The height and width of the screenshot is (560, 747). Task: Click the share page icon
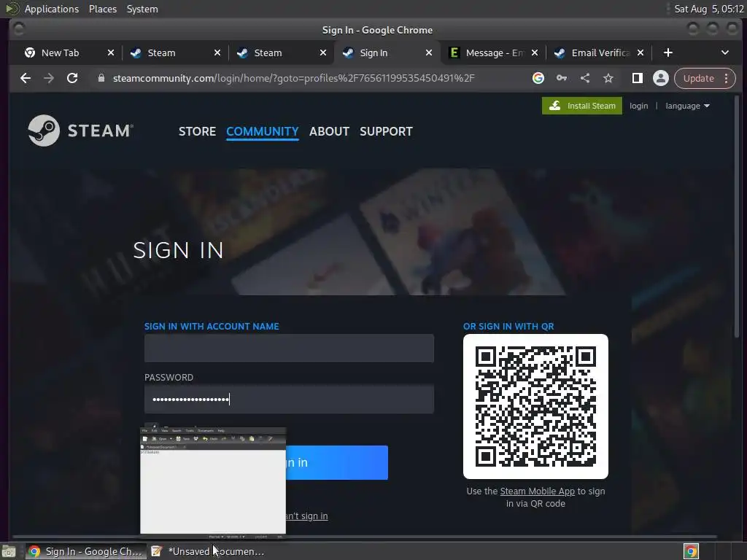[585, 78]
